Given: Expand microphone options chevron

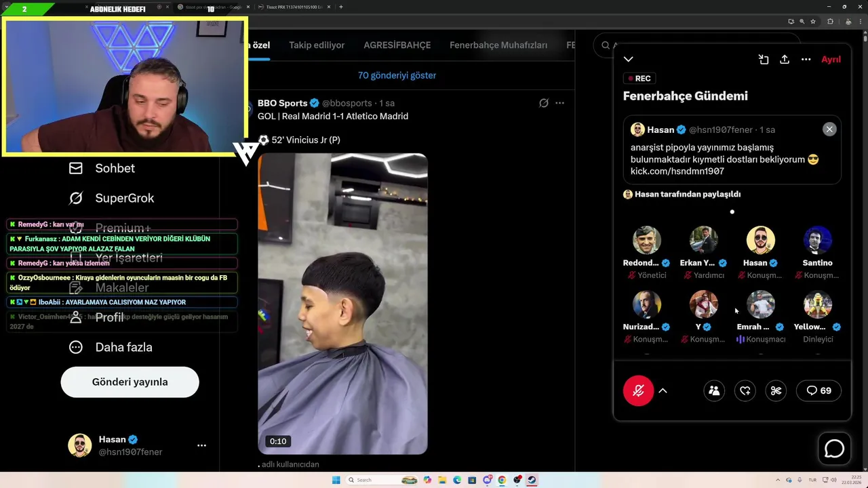Looking at the screenshot, I should pos(663,390).
